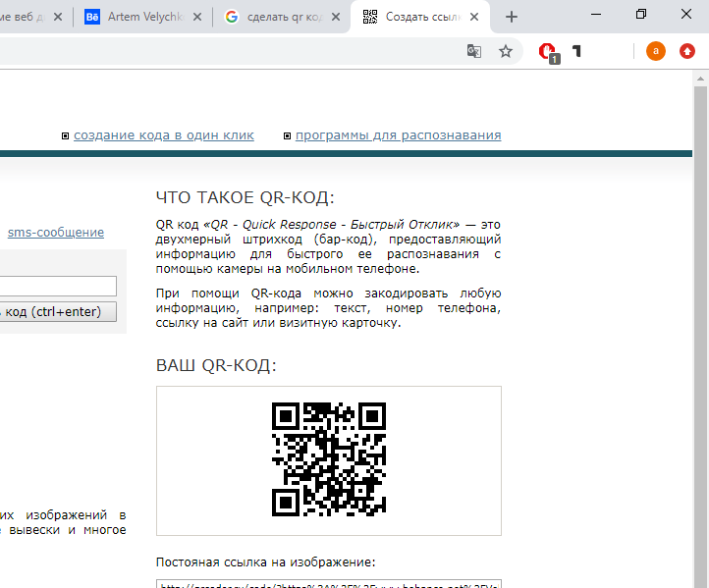This screenshot has width=709, height=588.
Task: Open a new browser tab
Action: click(x=512, y=17)
